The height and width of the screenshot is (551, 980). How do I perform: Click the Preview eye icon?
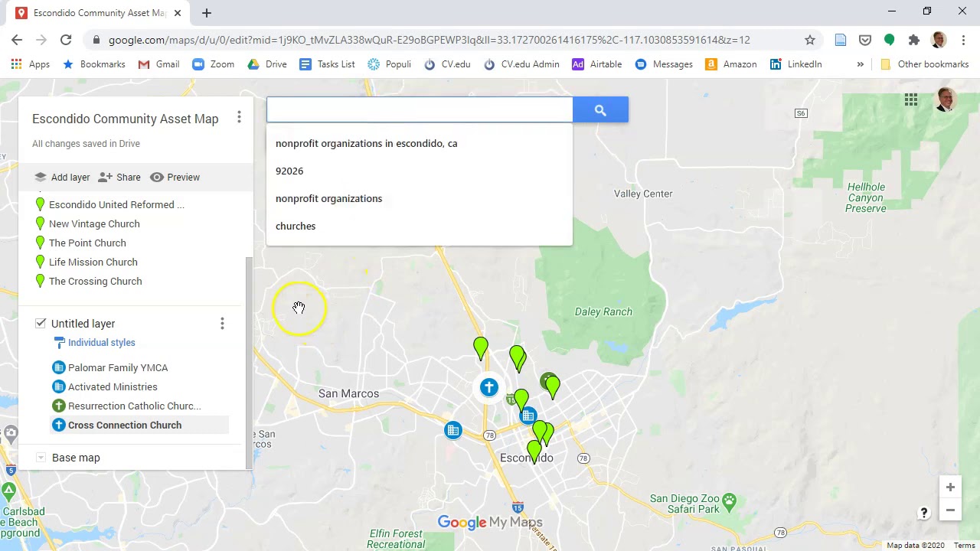pos(157,177)
